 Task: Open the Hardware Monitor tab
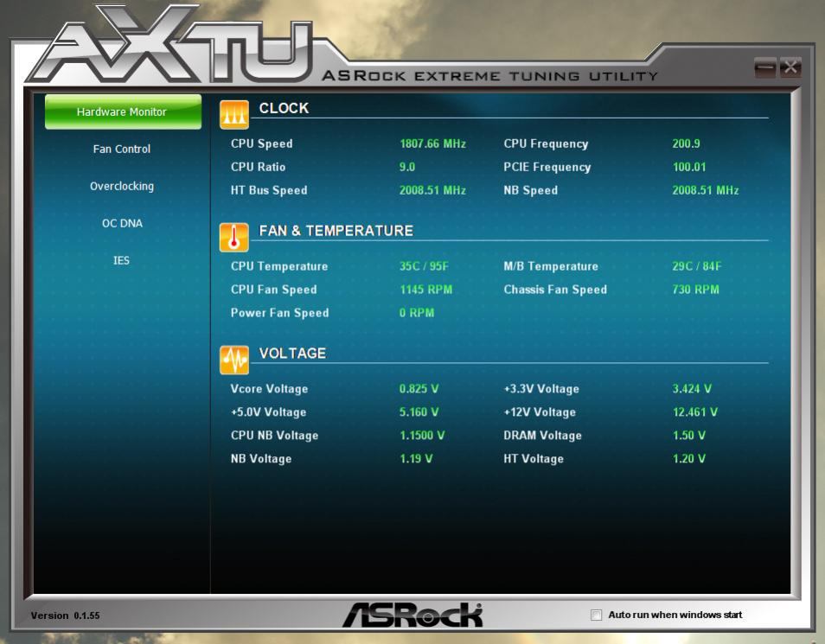click(123, 112)
